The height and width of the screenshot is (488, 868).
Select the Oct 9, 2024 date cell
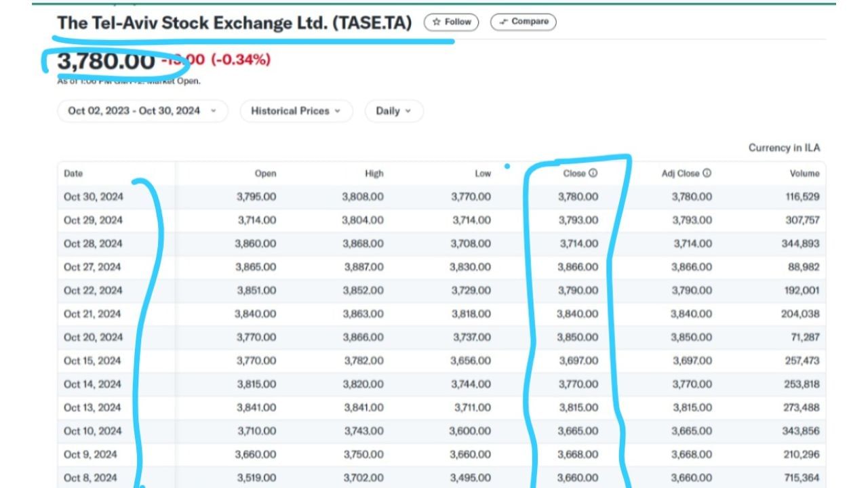(90, 454)
